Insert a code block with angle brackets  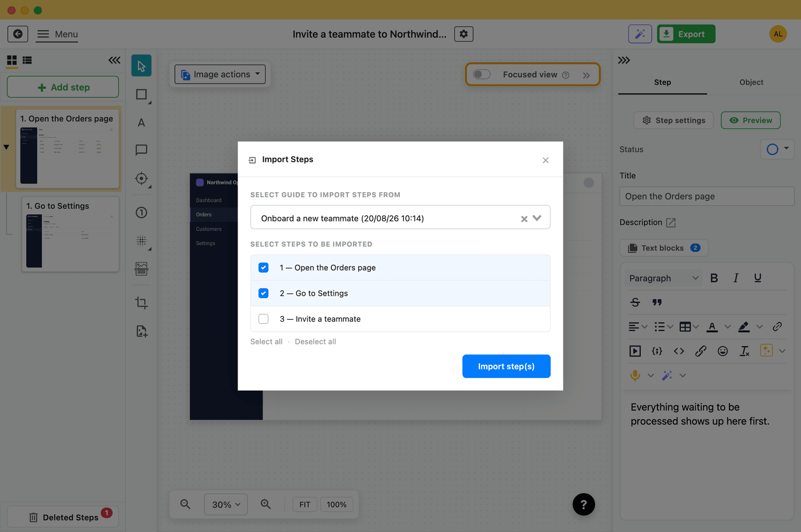tap(679, 351)
